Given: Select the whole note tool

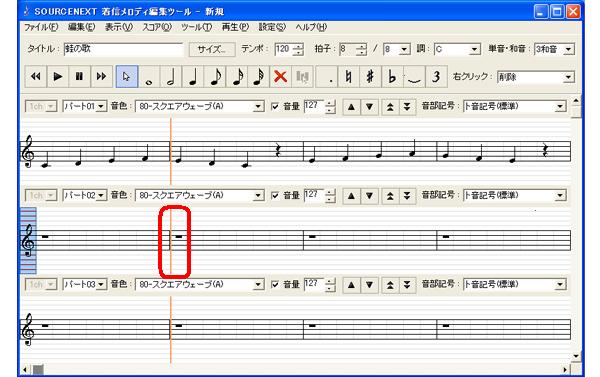Looking at the screenshot, I should (149, 77).
